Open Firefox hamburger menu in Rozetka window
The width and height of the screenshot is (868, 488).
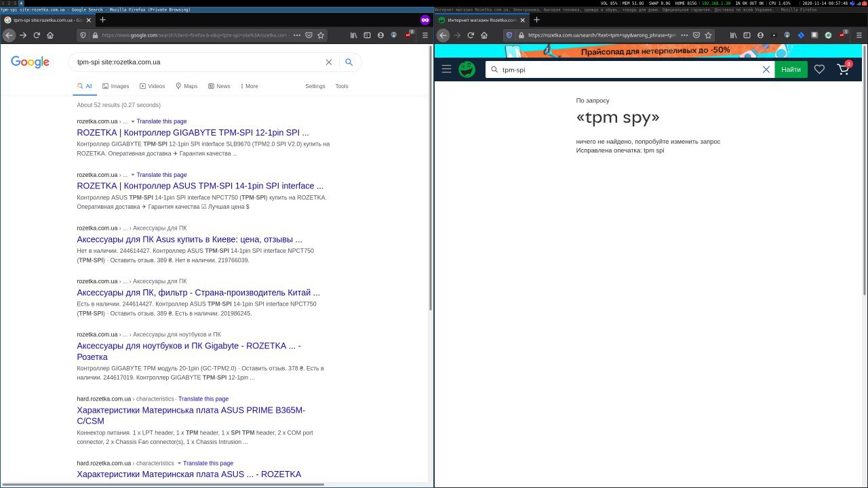tap(859, 35)
